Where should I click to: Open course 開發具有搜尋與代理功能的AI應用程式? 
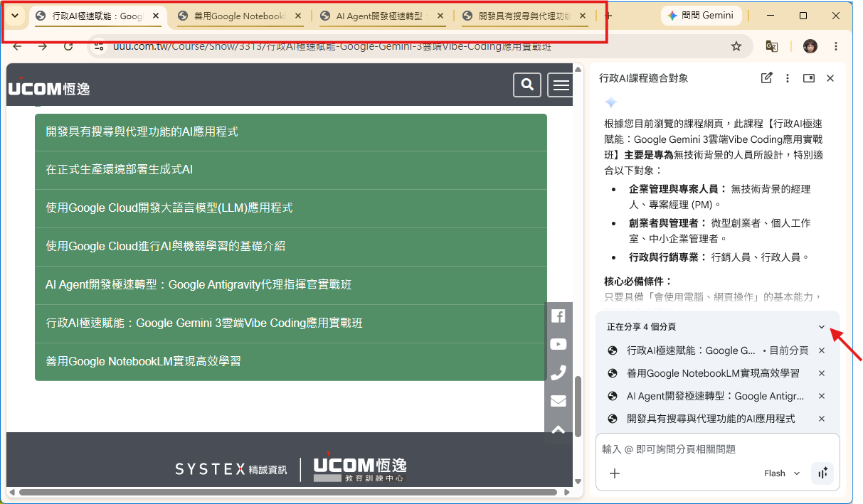pos(291,132)
